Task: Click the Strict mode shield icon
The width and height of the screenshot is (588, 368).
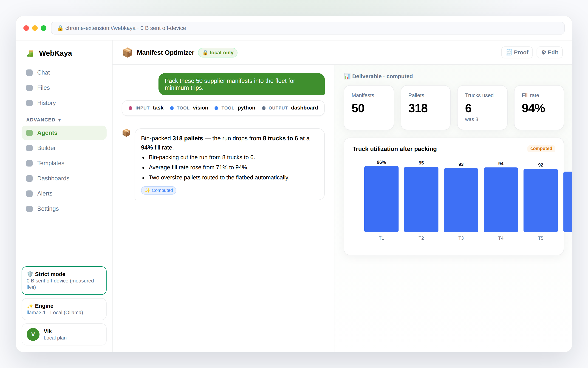Action: (x=30, y=274)
